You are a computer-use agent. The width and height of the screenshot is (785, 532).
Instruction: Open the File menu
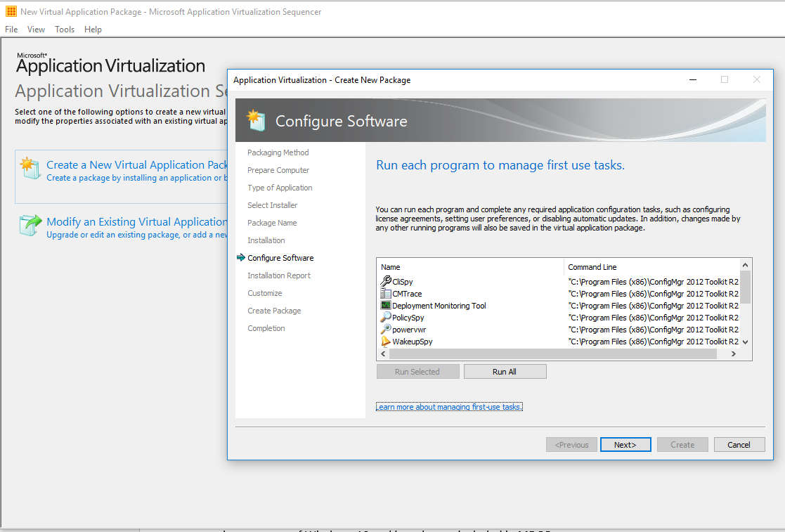pos(11,29)
